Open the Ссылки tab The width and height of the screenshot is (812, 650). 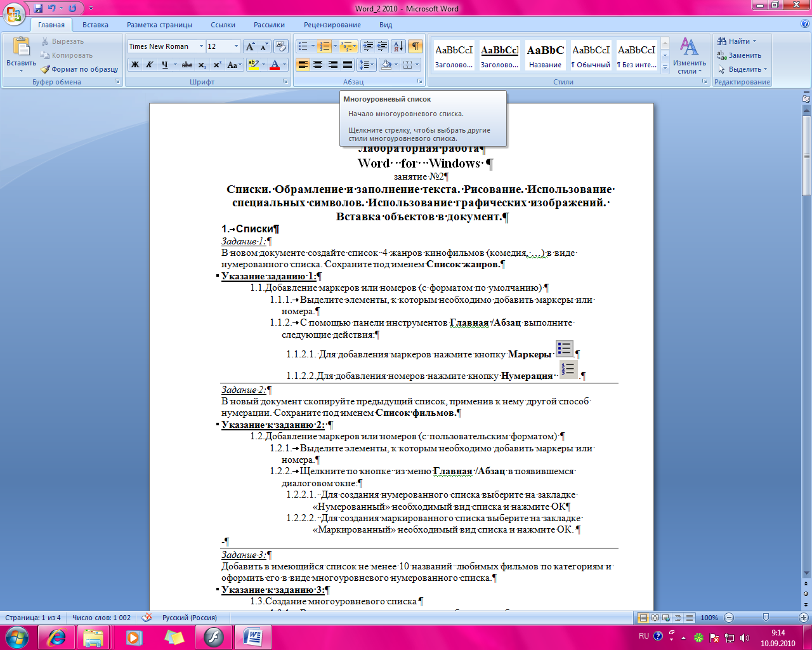(x=223, y=25)
